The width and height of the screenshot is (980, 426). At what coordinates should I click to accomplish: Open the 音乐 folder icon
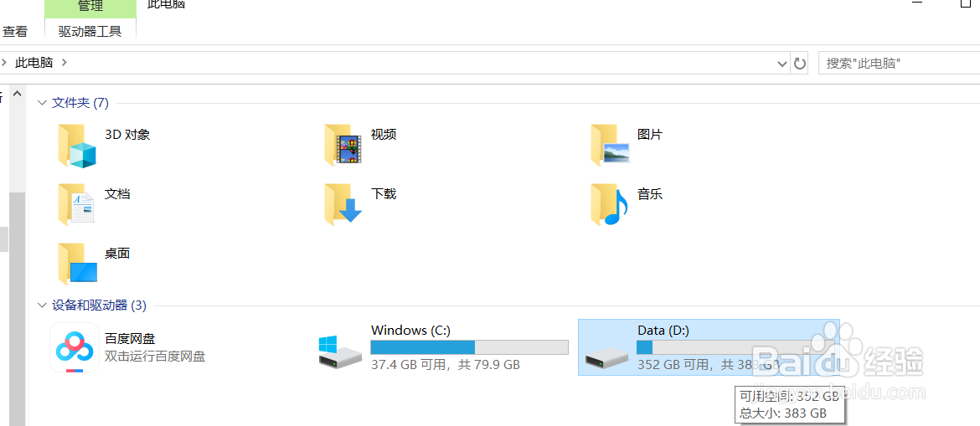[610, 204]
